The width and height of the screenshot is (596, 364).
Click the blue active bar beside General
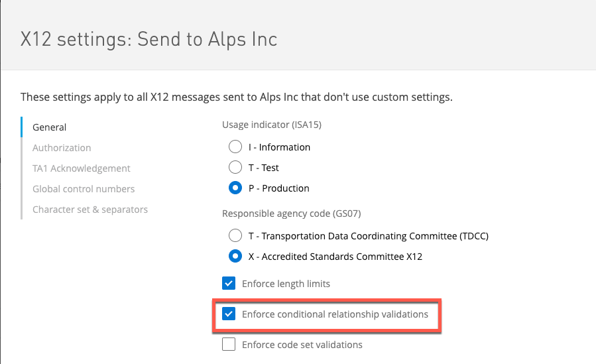[22, 127]
